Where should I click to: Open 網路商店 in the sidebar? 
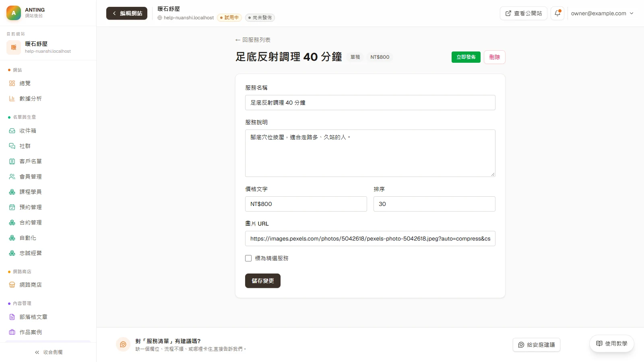pyautogui.click(x=48, y=285)
